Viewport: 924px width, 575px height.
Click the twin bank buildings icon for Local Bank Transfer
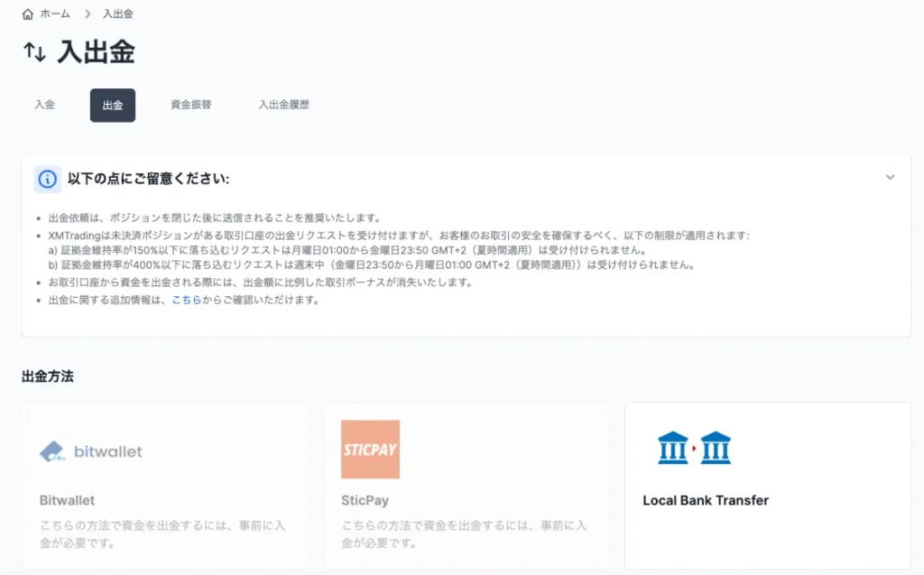[x=695, y=447]
